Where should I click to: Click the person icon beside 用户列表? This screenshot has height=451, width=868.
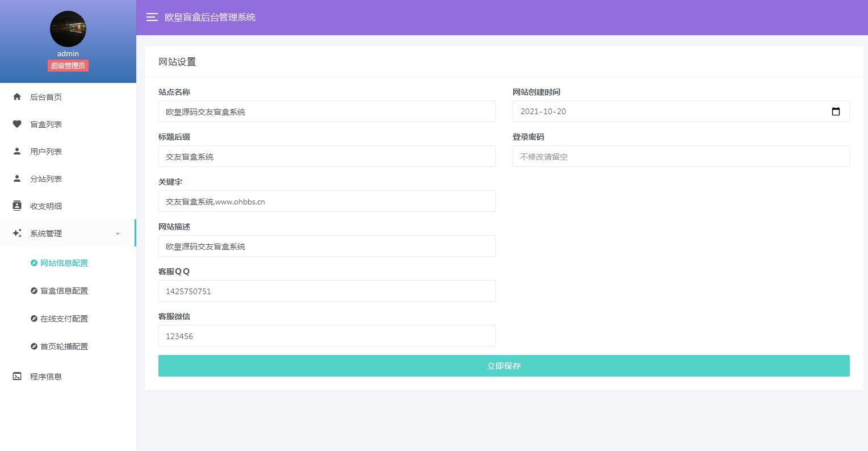pyautogui.click(x=17, y=152)
